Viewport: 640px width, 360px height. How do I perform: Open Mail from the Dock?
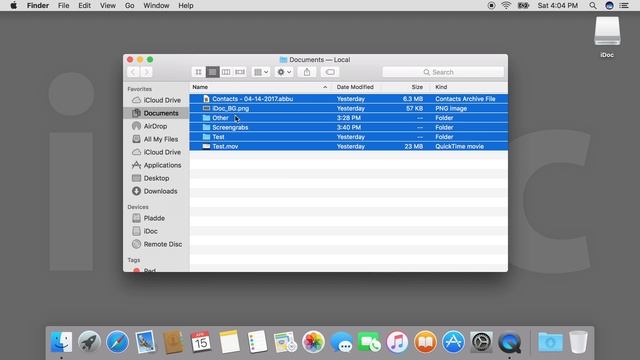click(145, 342)
